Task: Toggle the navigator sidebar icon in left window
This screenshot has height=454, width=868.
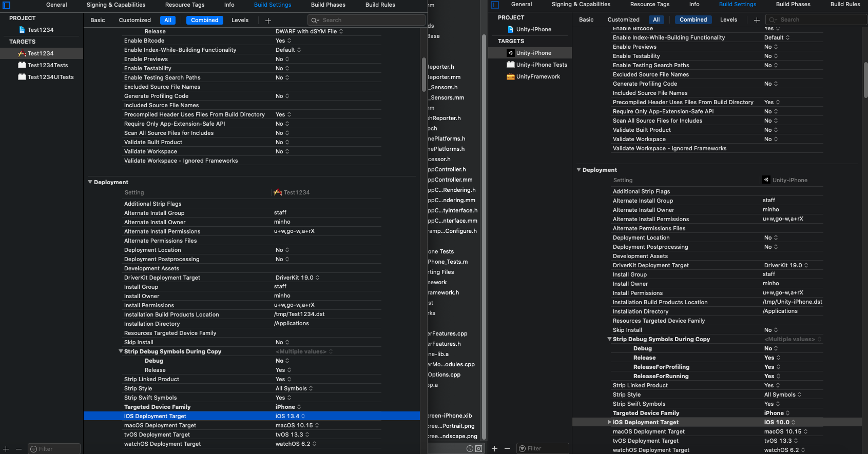Action: click(6, 5)
